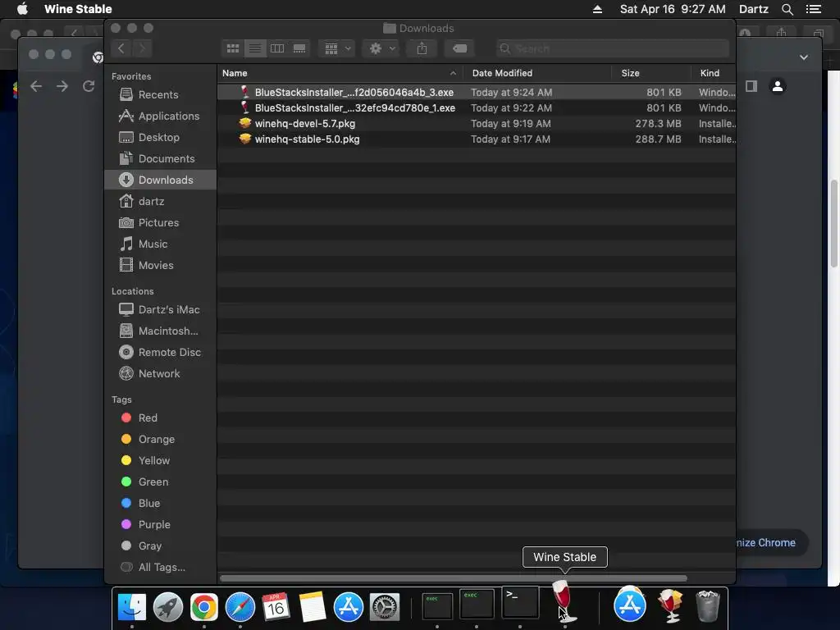Switch Finder to gallery view
The image size is (840, 630).
[299, 48]
